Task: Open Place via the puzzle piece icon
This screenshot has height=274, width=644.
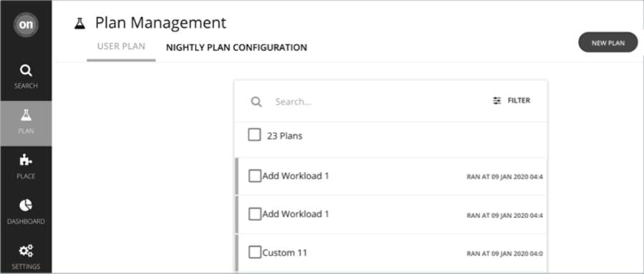Action: point(26,160)
